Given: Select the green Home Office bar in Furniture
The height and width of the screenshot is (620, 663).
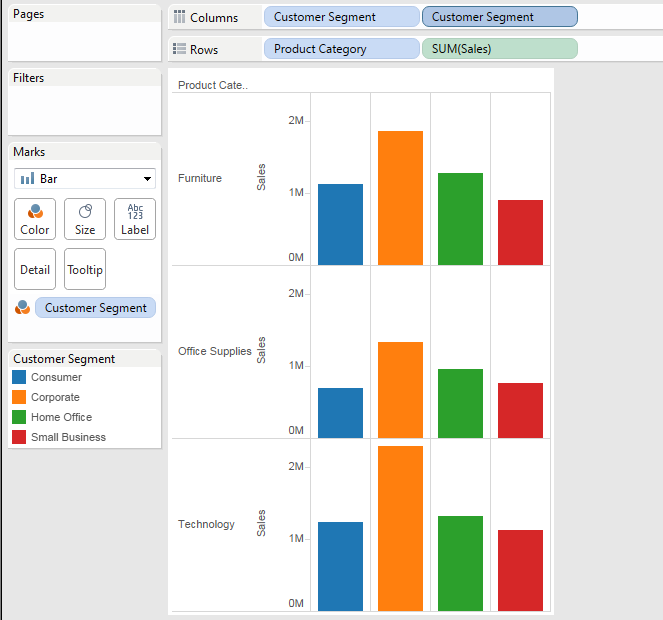Looking at the screenshot, I should (x=460, y=219).
